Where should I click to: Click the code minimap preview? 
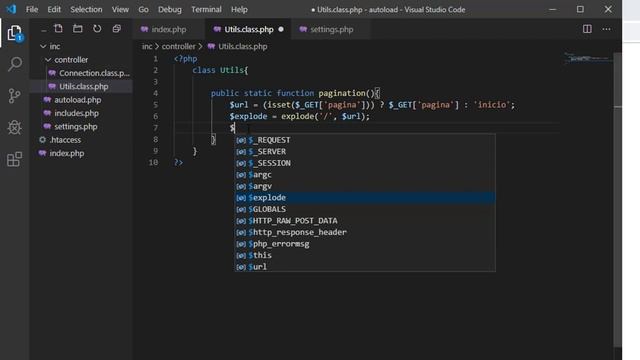click(588, 58)
